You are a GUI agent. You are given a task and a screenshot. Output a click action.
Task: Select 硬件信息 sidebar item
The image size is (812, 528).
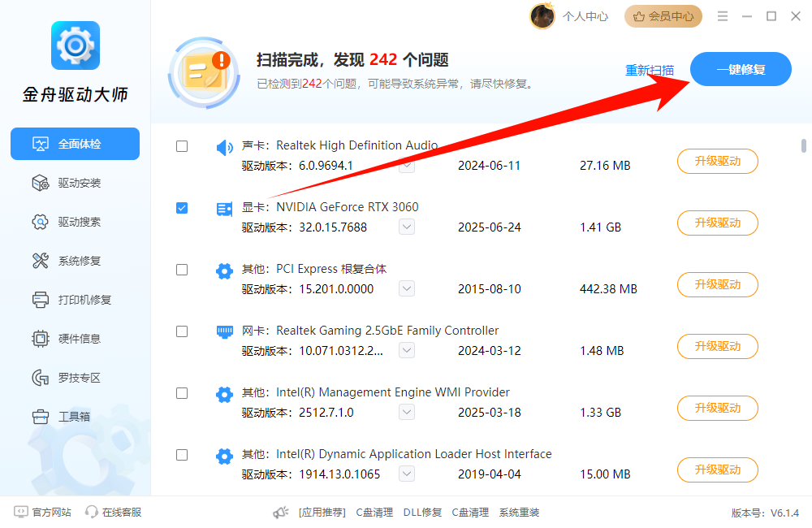(x=75, y=339)
